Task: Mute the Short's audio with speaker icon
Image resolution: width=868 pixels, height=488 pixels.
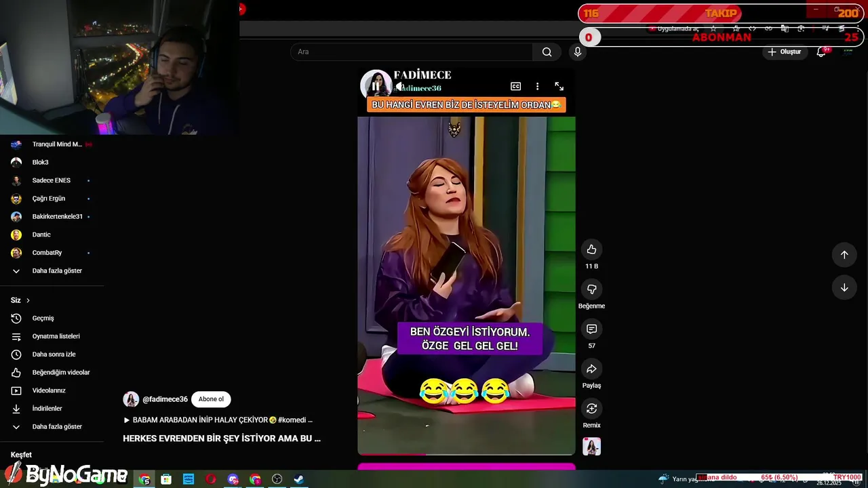Action: 399,87
